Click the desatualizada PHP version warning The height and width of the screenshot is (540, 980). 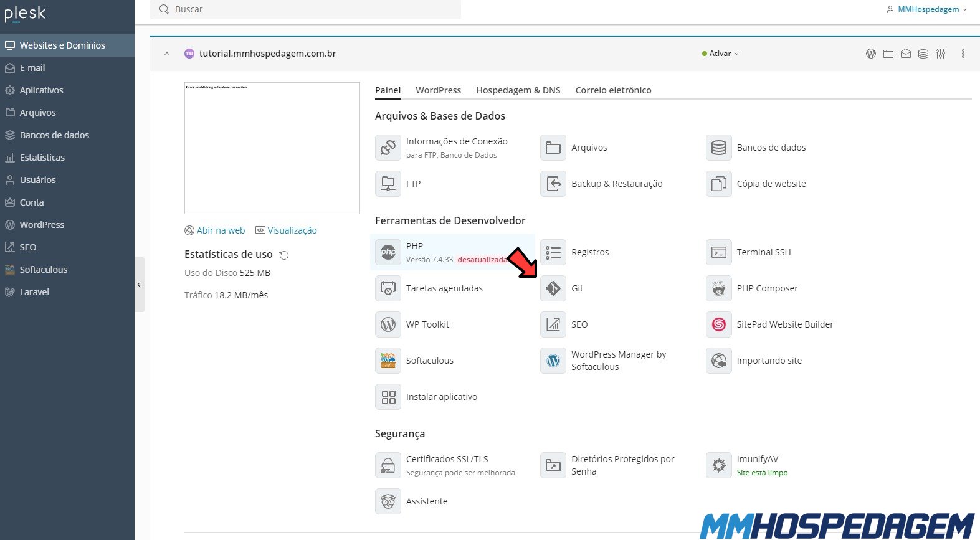point(483,260)
